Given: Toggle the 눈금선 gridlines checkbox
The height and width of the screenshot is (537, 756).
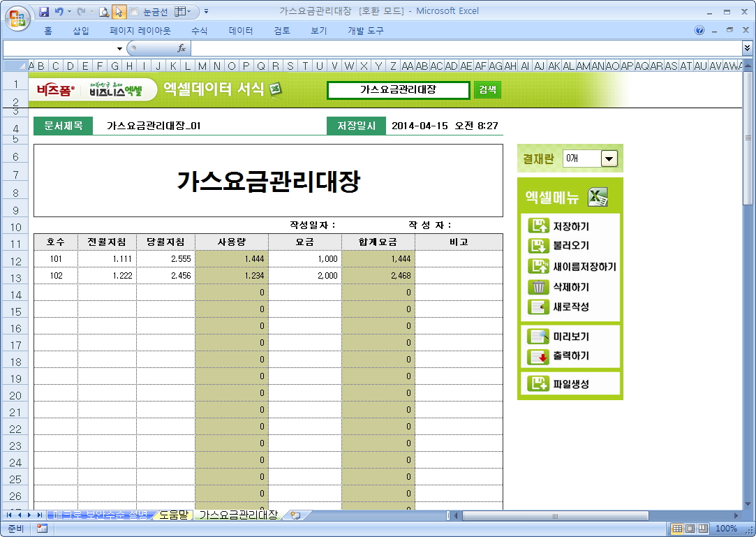Looking at the screenshot, I should coord(134,12).
